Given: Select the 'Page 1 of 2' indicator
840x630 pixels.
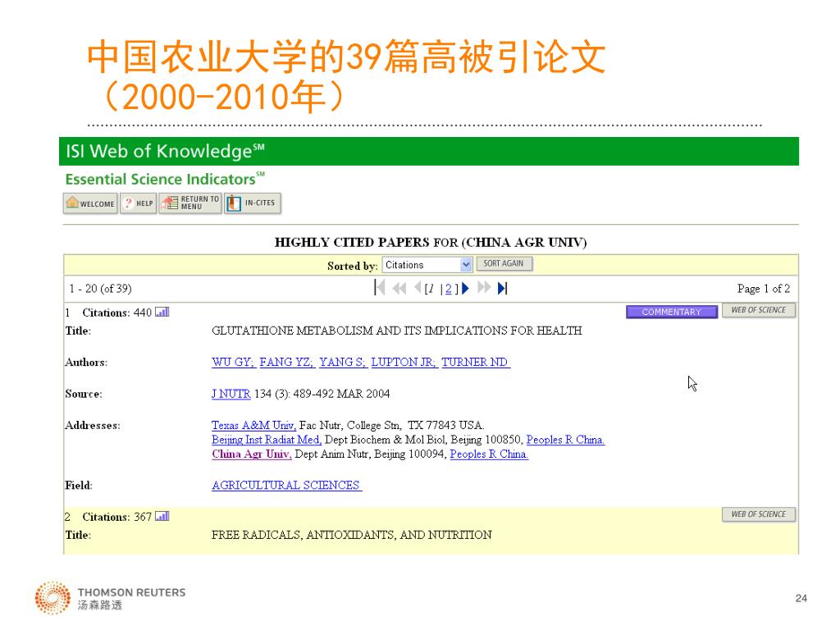Looking at the screenshot, I should (x=764, y=289).
